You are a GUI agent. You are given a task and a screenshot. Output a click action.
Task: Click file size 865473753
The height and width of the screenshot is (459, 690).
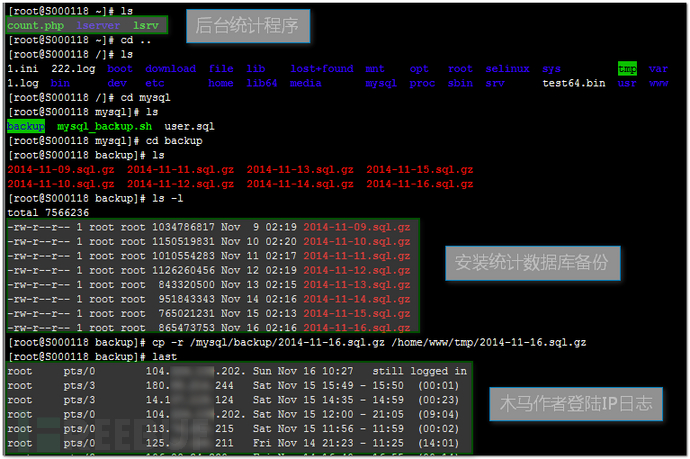click(187, 328)
